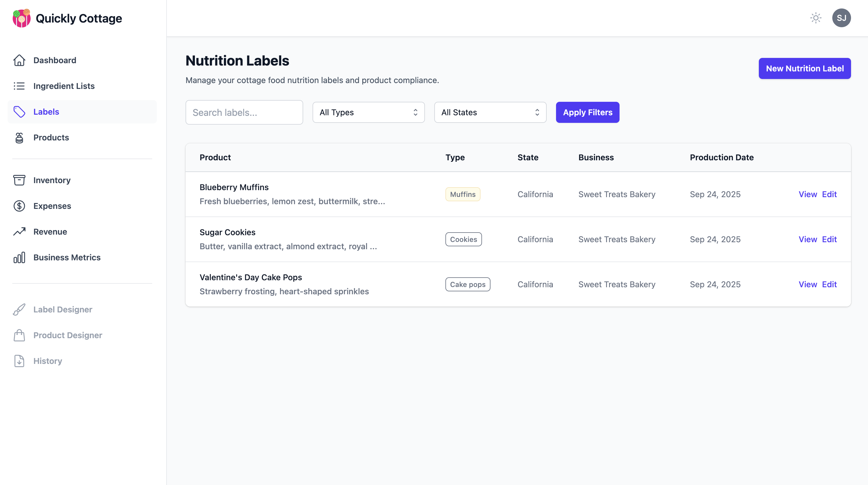Edit the Sugar Cookies label
Screen dimensions: 868x485
[x=830, y=239]
